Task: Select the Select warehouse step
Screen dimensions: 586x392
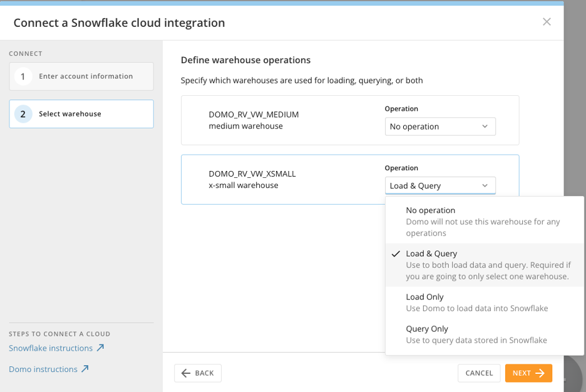Action: coord(70,114)
